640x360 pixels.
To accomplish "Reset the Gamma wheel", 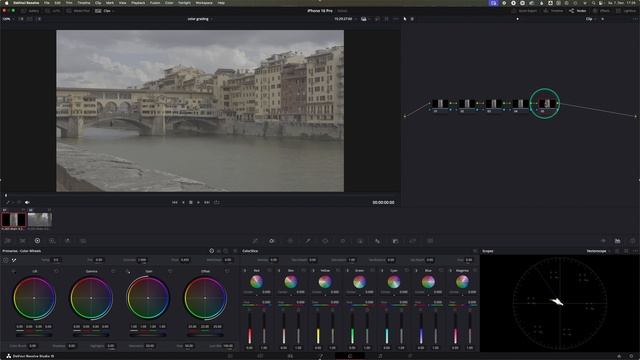I will [x=113, y=271].
